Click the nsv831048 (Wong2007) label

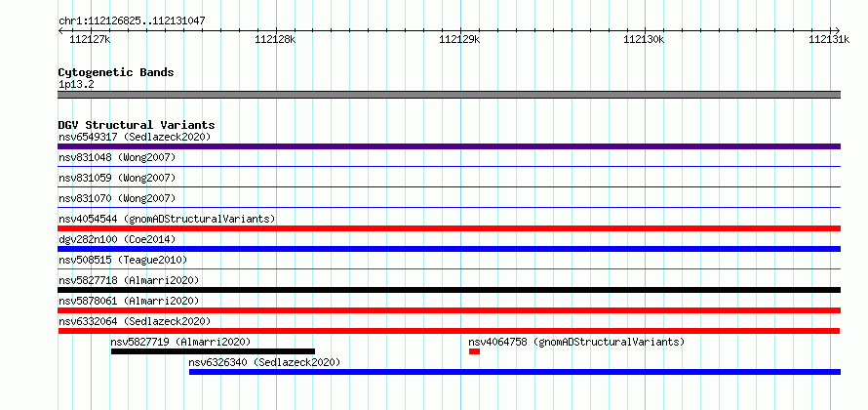(x=117, y=157)
